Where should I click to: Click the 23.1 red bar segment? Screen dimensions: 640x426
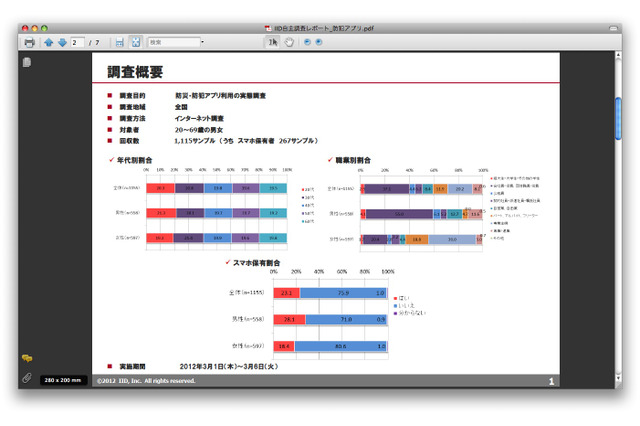pyautogui.click(x=287, y=293)
